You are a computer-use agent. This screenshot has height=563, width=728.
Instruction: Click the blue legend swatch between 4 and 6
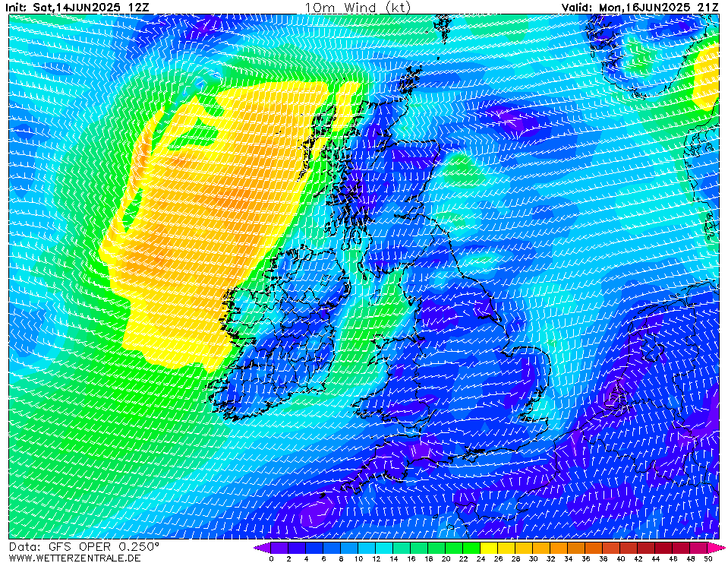coord(314,547)
